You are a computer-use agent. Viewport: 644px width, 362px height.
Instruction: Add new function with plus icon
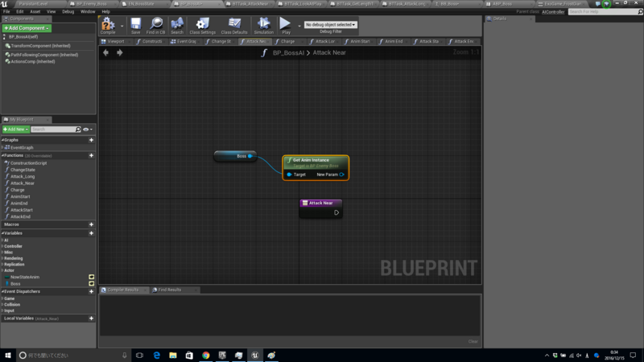91,155
